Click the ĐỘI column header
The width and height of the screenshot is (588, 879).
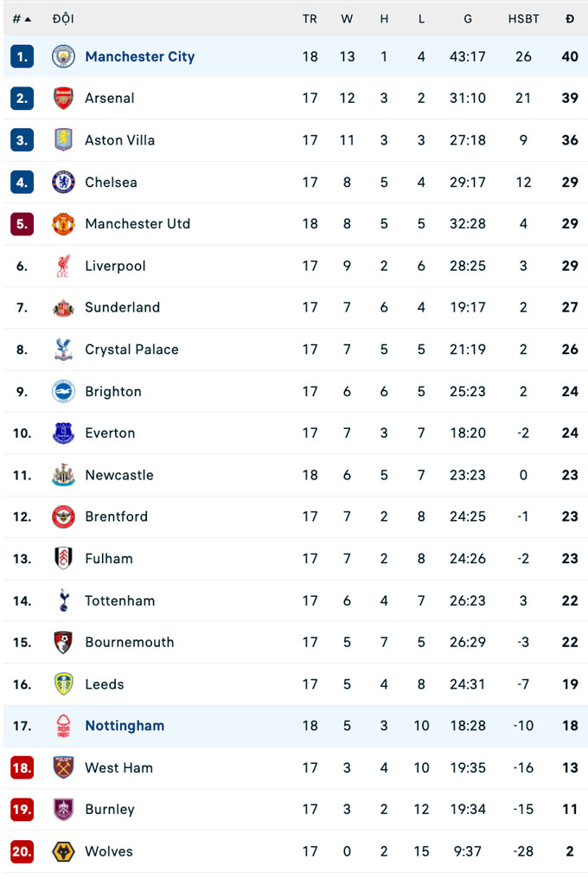point(62,19)
